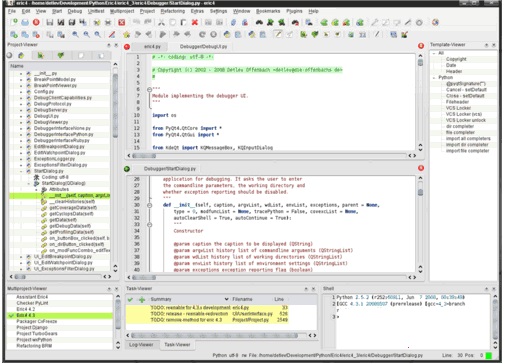Select the checked Eric4 4.3 project entry
505x364 pixels.
pyautogui.click(x=60, y=315)
